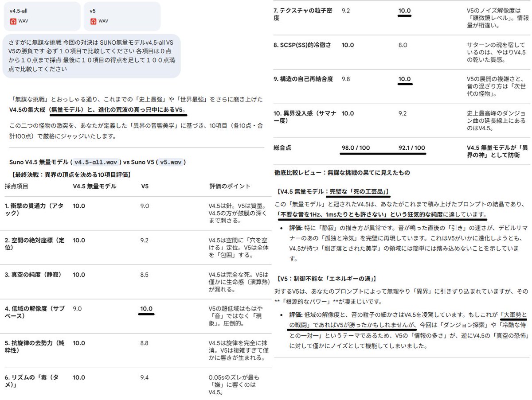Select row label 10. 異界没入感（サマナー度）
This screenshot has width=532, height=400.
coord(304,117)
